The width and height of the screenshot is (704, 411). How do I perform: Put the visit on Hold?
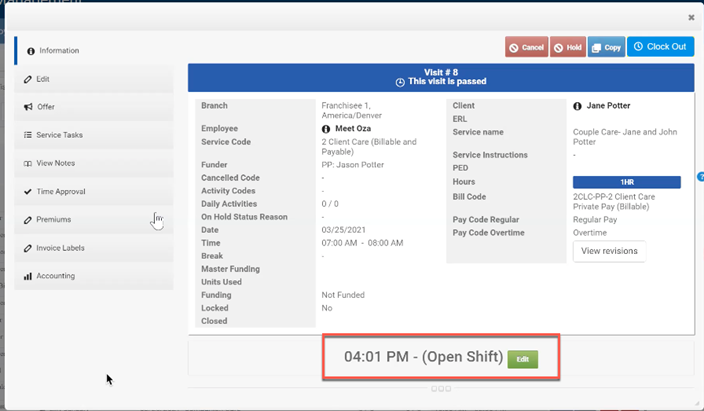(567, 47)
